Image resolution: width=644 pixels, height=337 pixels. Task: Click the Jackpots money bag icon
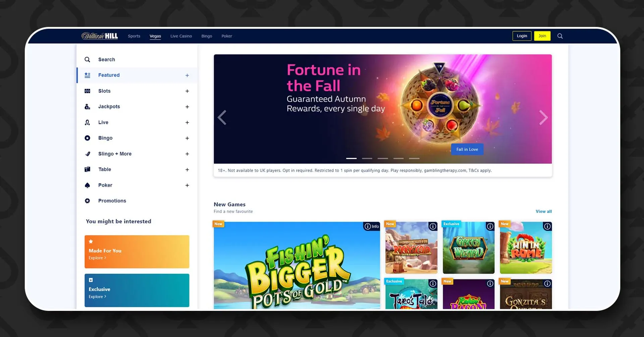click(87, 107)
